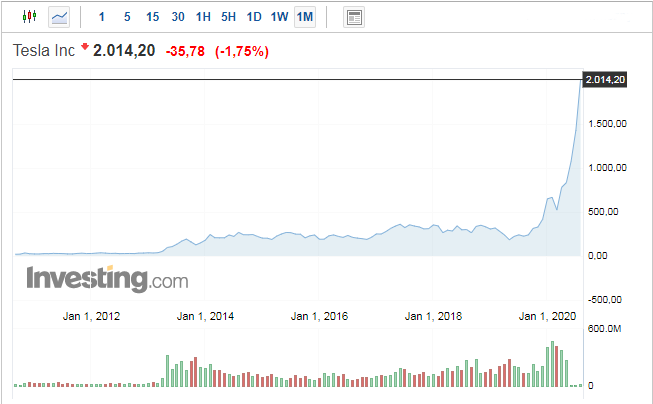
Task: Select the 1H timeframe
Action: click(203, 17)
